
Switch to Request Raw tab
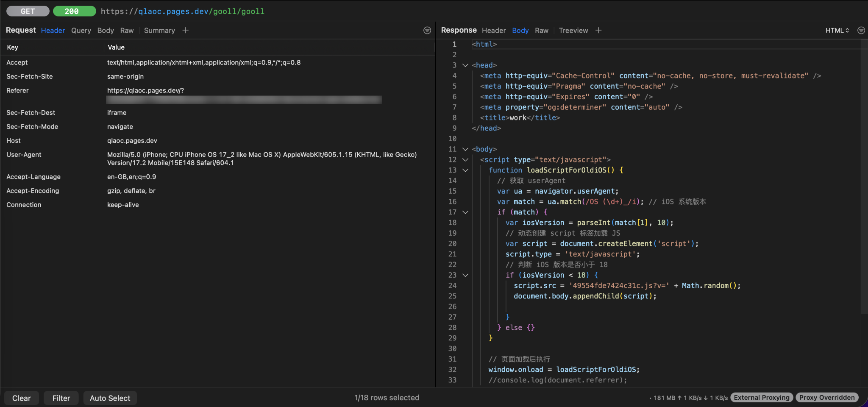[127, 30]
